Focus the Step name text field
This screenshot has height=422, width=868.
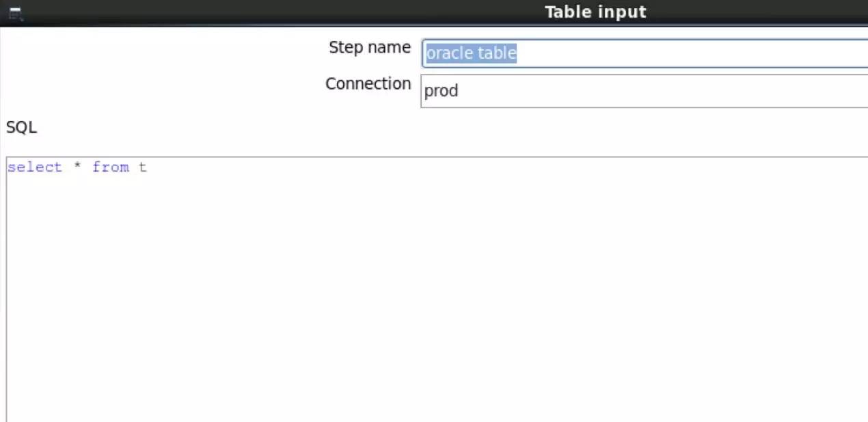pos(645,53)
